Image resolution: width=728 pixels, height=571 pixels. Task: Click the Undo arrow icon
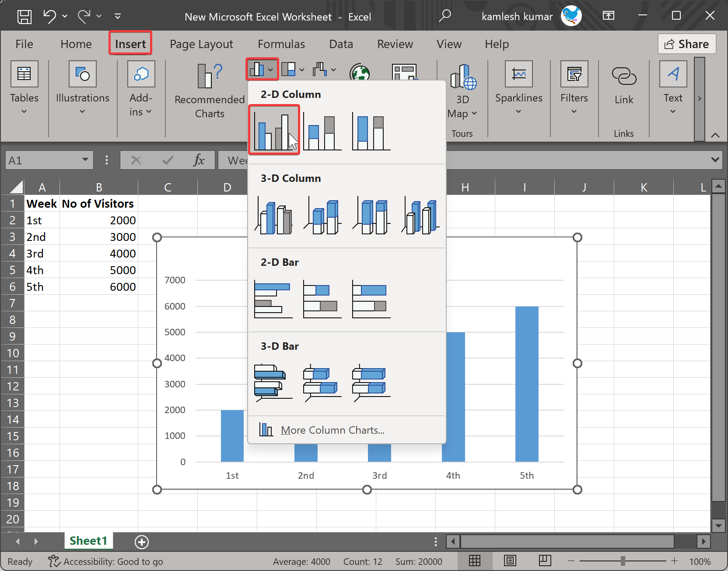(49, 17)
